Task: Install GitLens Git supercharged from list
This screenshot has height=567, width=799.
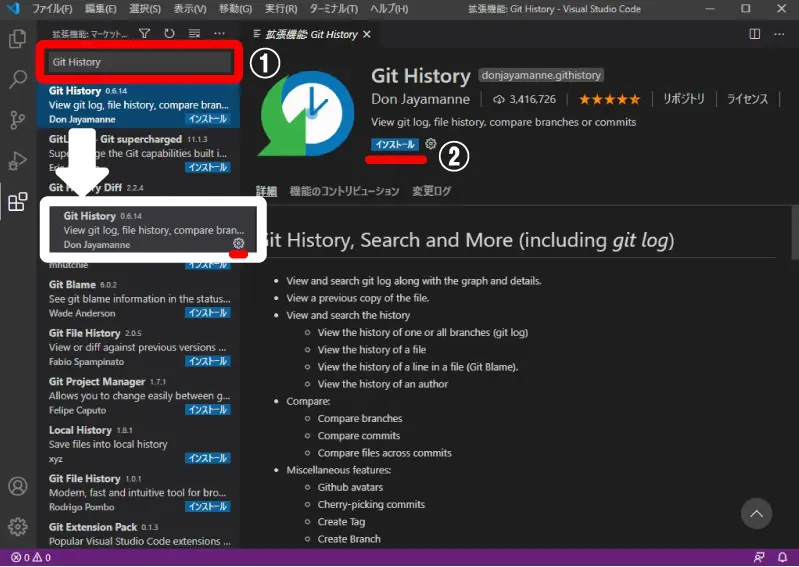Action: pyautogui.click(x=207, y=168)
